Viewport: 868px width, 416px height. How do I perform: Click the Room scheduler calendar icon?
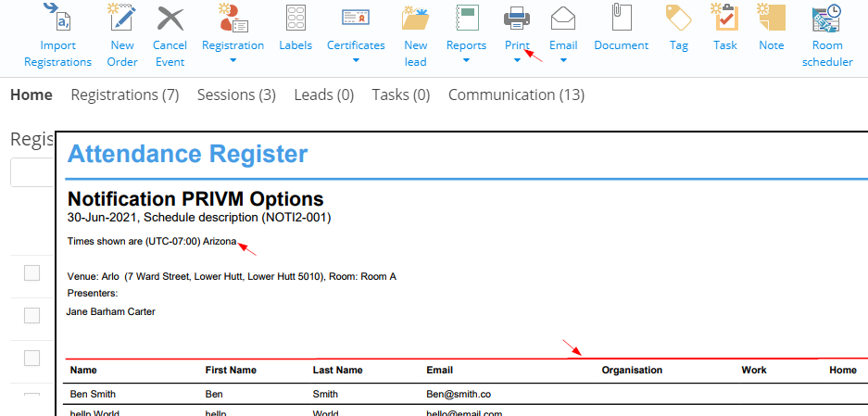827,18
